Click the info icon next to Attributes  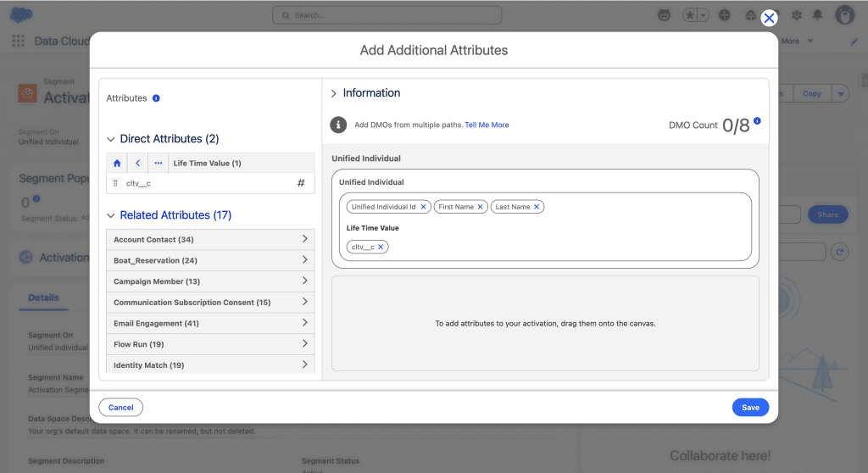coord(156,98)
